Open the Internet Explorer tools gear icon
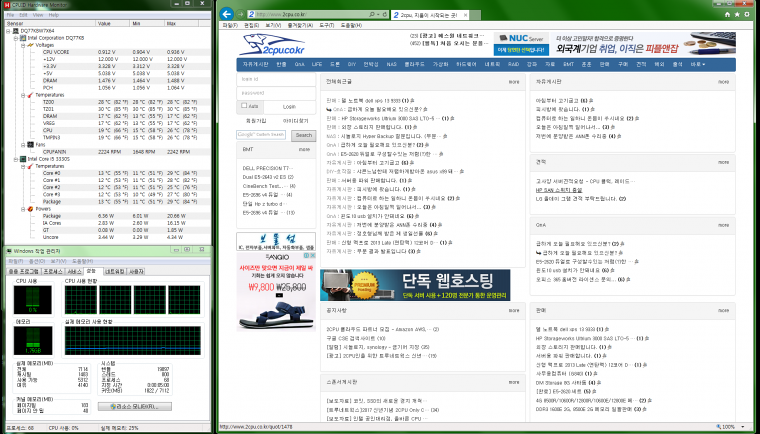 click(x=747, y=15)
